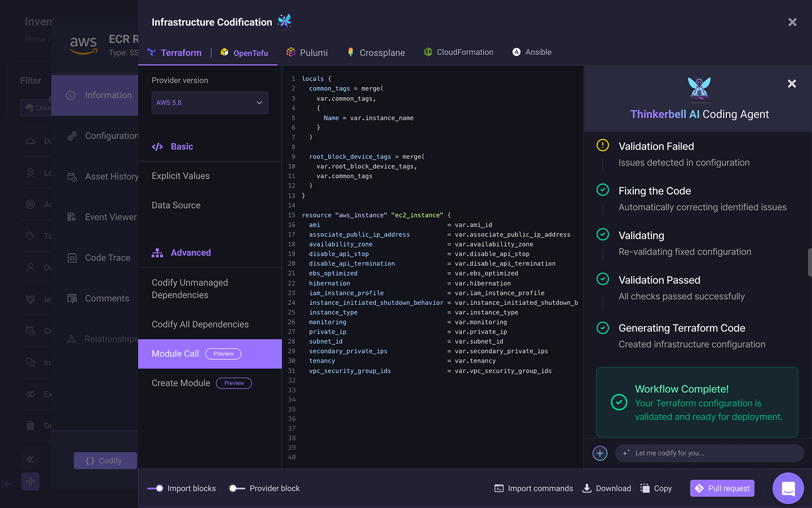The height and width of the screenshot is (508, 812).
Task: Copy the Terraform code
Action: pos(656,488)
